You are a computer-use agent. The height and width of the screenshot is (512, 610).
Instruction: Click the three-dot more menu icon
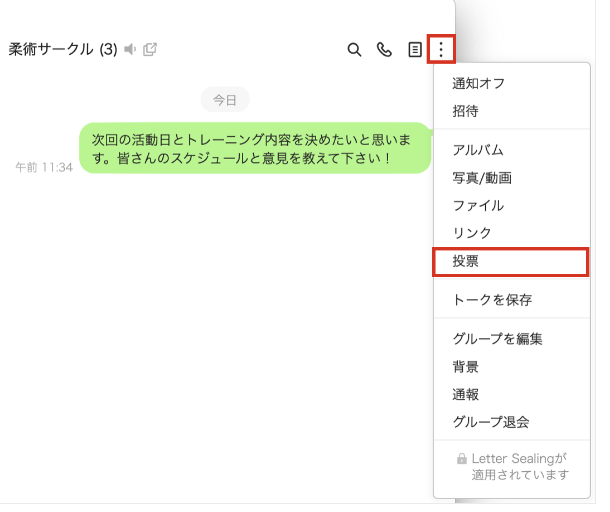coord(441,49)
